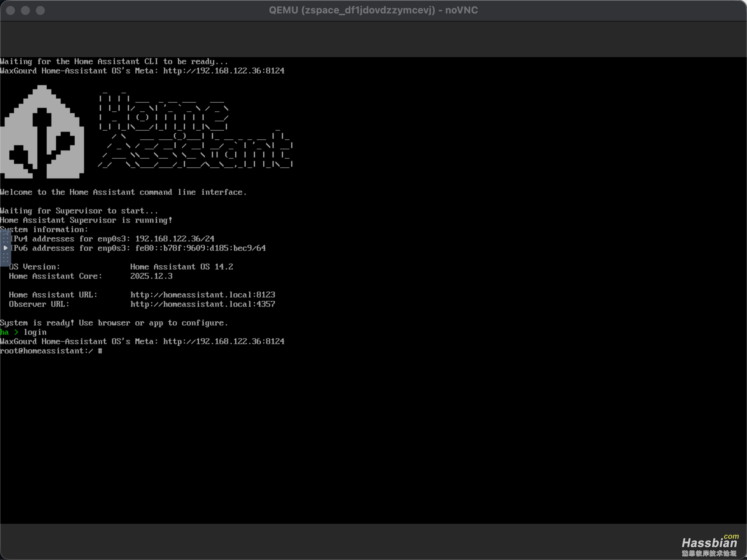Click the Home Assistant OS 14.2 version
The image size is (747, 560).
182,267
